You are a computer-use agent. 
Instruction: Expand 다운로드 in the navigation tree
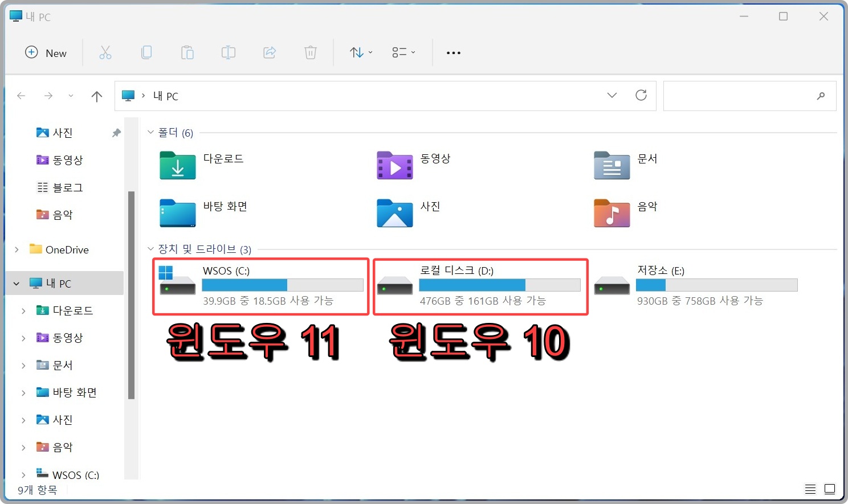pyautogui.click(x=23, y=310)
